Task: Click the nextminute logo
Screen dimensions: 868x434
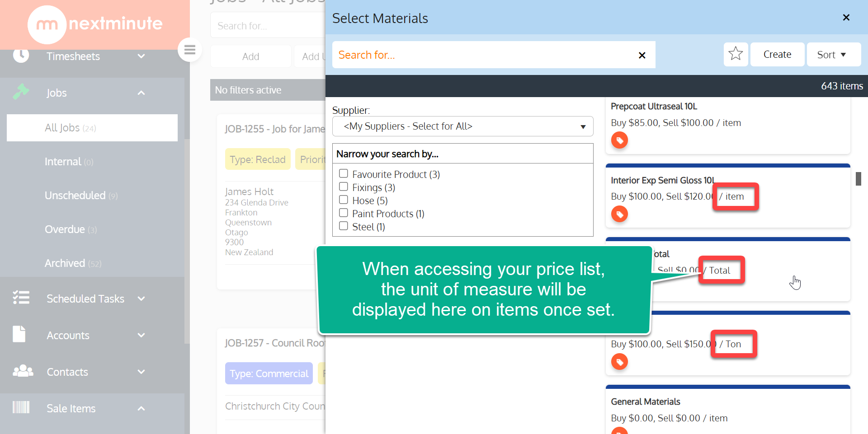Action: 95,24
